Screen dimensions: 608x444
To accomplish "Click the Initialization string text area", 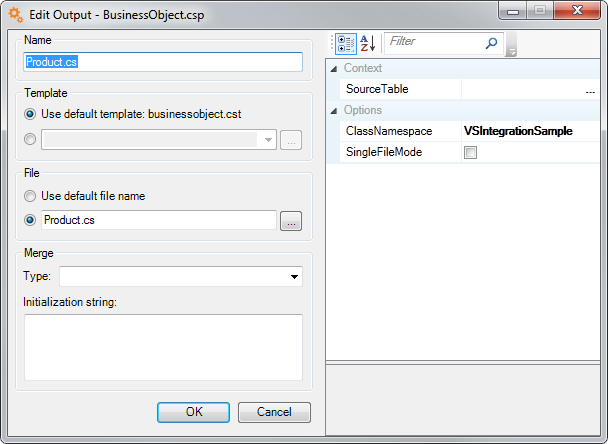I will [x=163, y=347].
